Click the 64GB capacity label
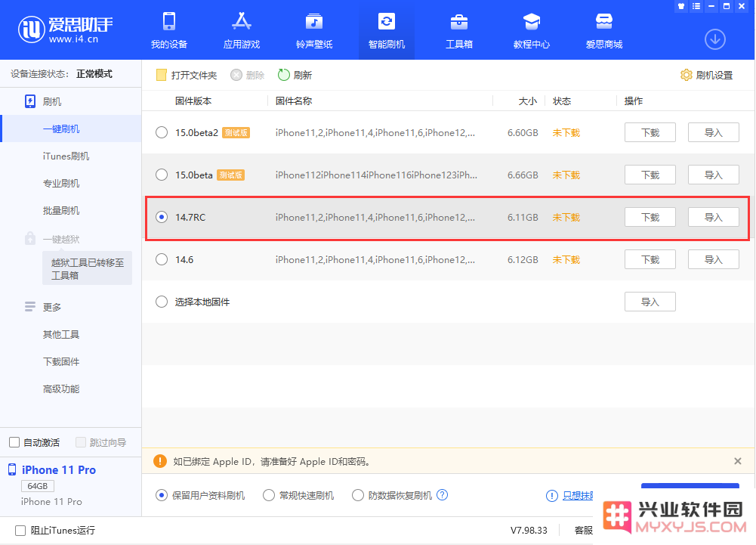This screenshot has width=756, height=545. tap(38, 485)
